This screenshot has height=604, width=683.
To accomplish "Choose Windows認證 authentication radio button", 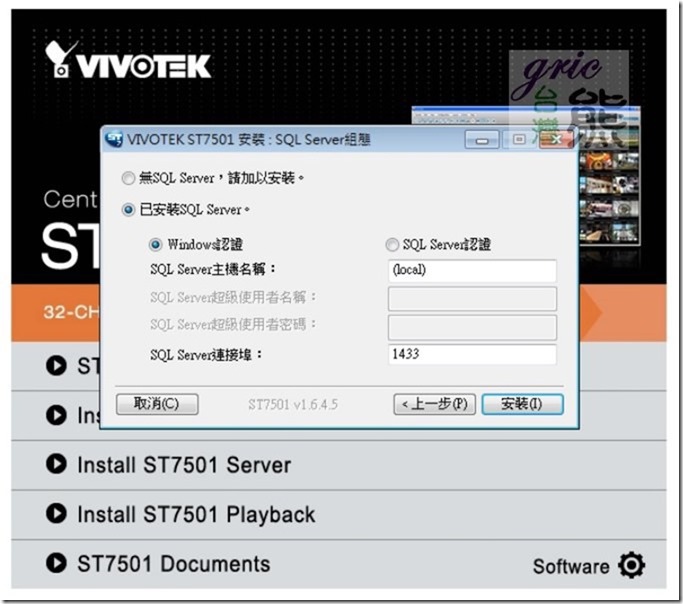I will tap(156, 245).
